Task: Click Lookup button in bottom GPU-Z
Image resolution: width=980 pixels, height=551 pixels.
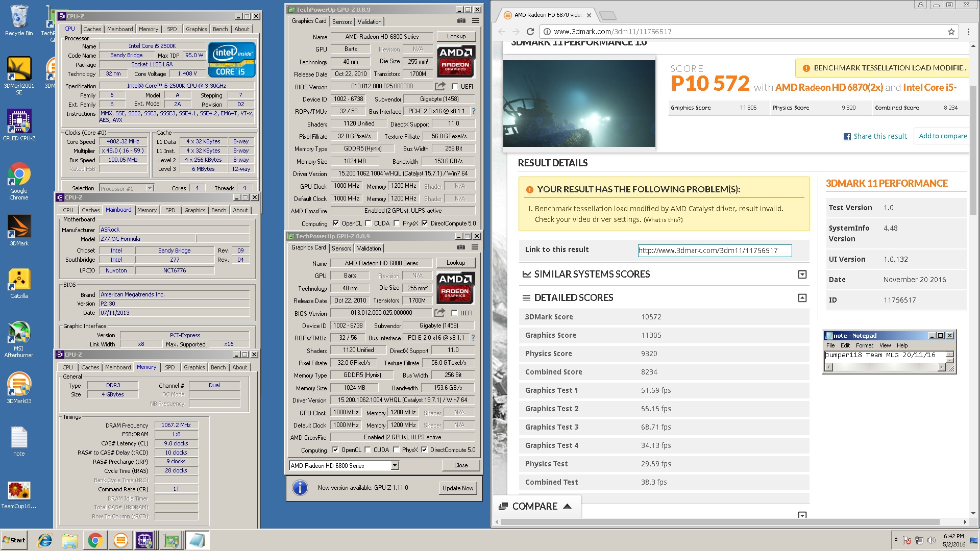Action: click(456, 263)
